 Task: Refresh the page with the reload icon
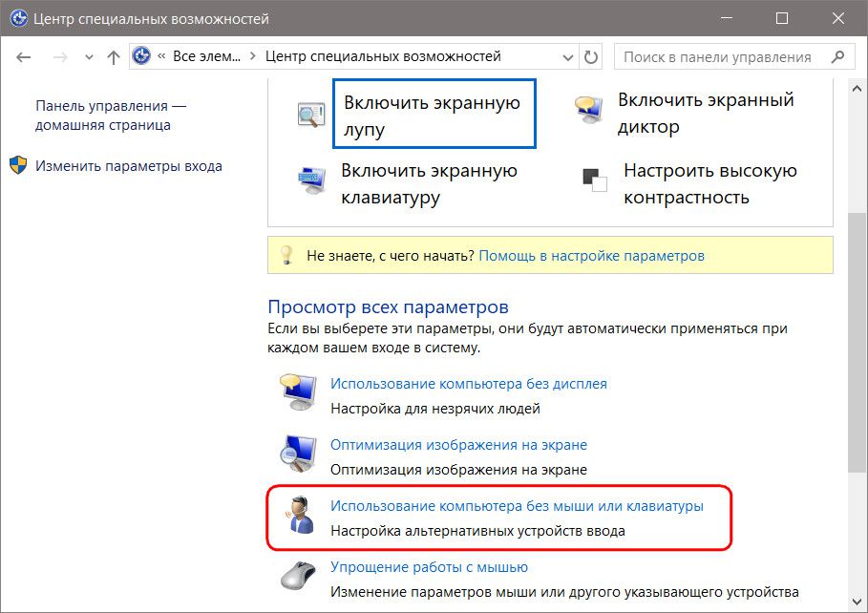pos(591,57)
